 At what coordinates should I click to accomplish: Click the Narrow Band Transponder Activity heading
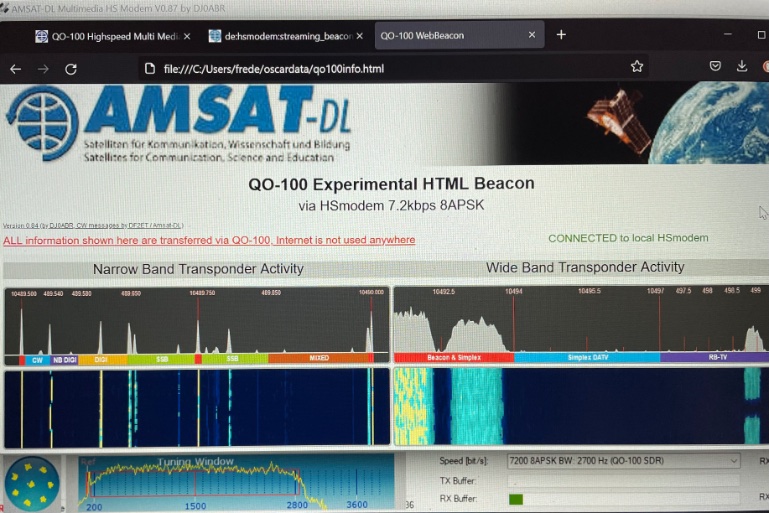pyautogui.click(x=198, y=269)
